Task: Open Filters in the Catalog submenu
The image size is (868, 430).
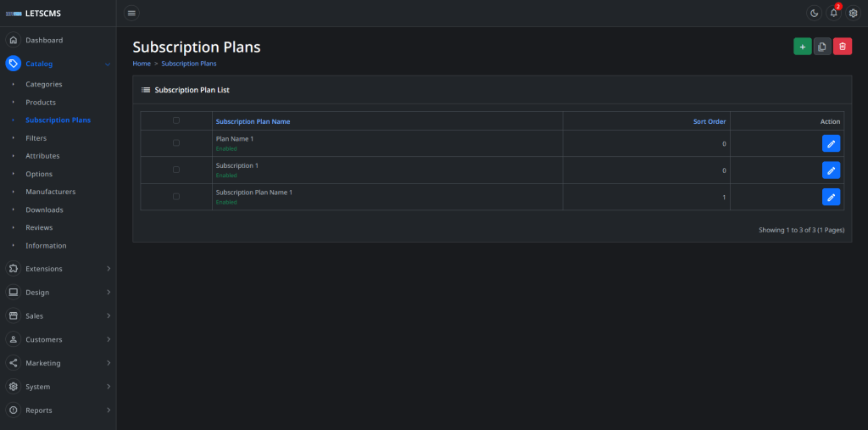Action: coord(36,138)
